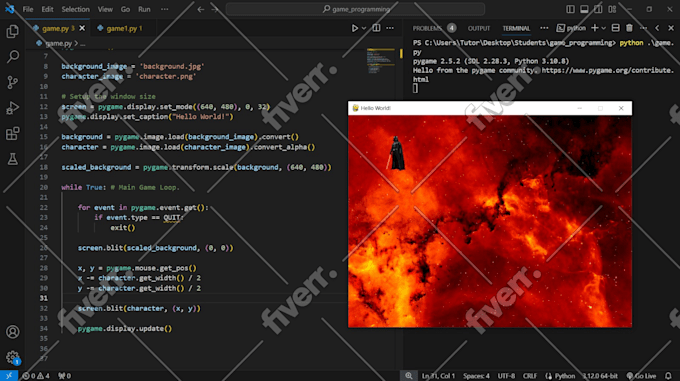The height and width of the screenshot is (381, 680).
Task: Select python terminal instance label
Action: pyautogui.click(x=571, y=28)
